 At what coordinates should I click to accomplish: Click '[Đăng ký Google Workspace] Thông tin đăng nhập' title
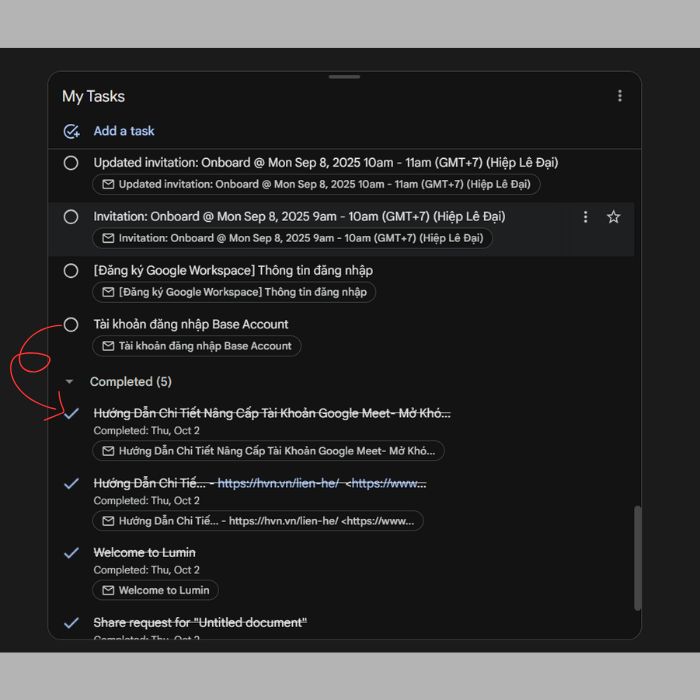233,271
